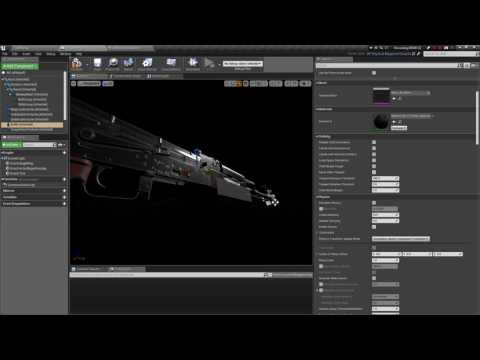Toggle world/local coordinate system icon
Viewport: 480px width, 360px height.
(246, 84)
